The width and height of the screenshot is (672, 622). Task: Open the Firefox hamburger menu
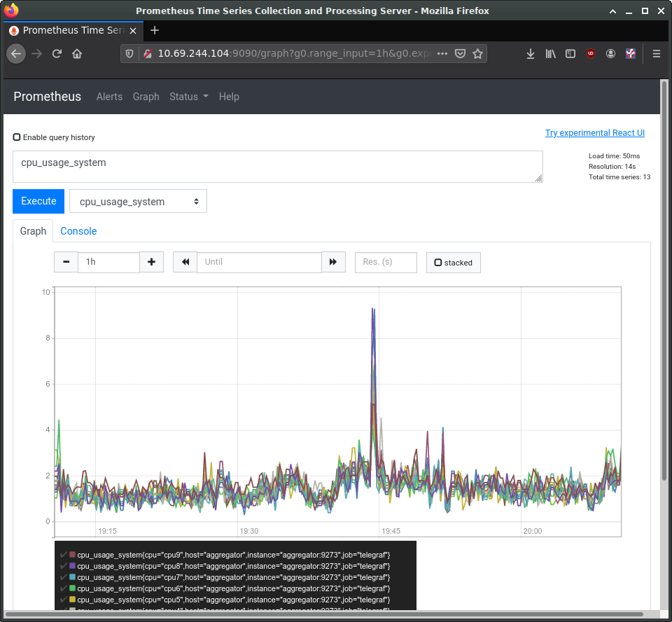tap(656, 54)
